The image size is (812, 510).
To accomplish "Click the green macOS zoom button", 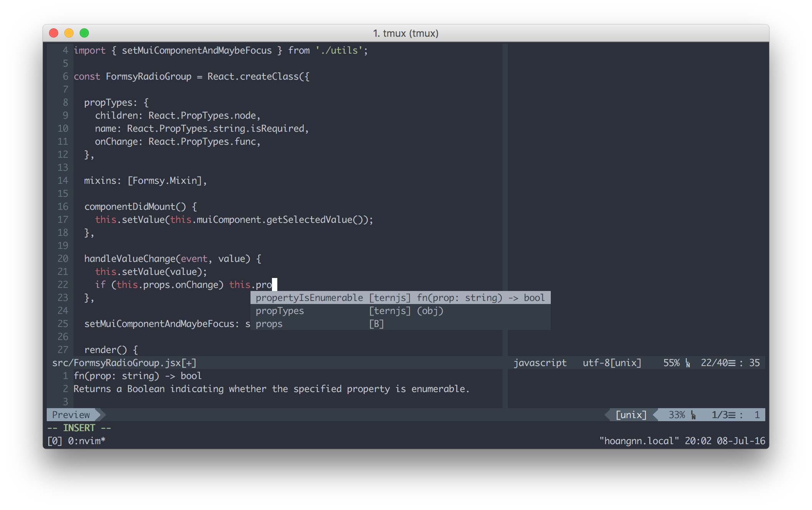I will tap(84, 33).
